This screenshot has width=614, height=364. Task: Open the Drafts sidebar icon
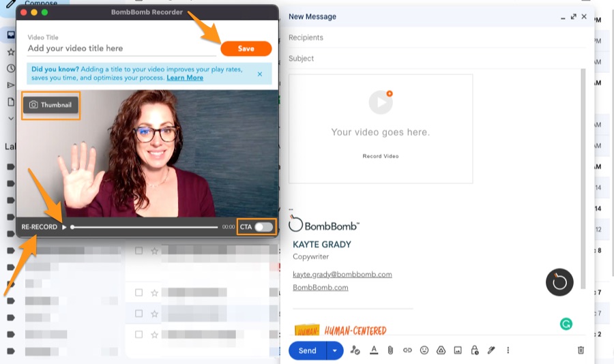point(11,102)
